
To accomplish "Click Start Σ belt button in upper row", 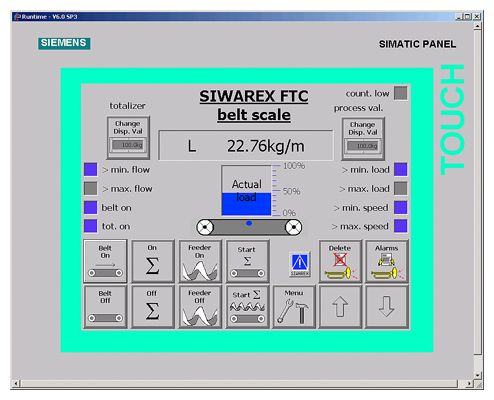I will pos(248,261).
